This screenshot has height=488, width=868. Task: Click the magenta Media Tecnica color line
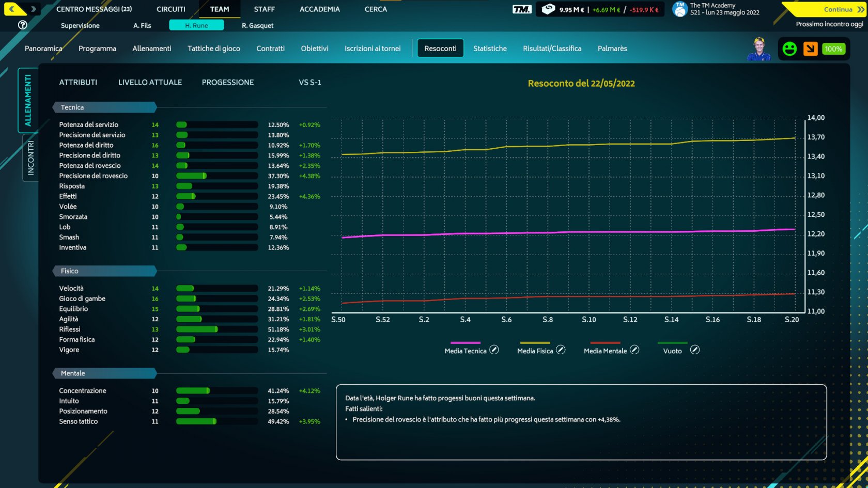click(465, 342)
